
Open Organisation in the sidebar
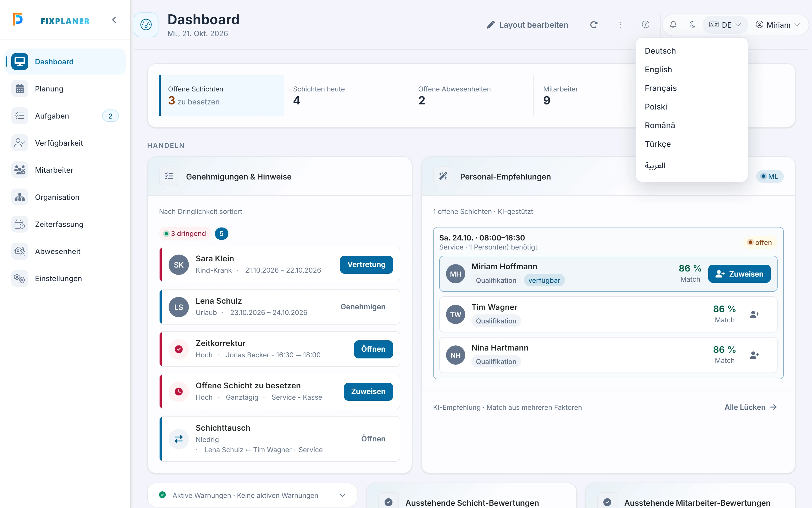(65, 197)
